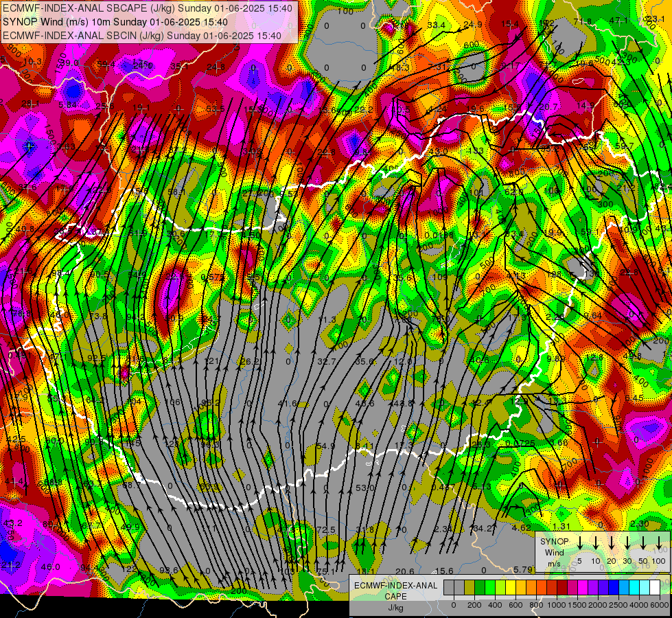Click the 10 m/s wind arrow in legend
672x618 pixels.
click(x=596, y=544)
